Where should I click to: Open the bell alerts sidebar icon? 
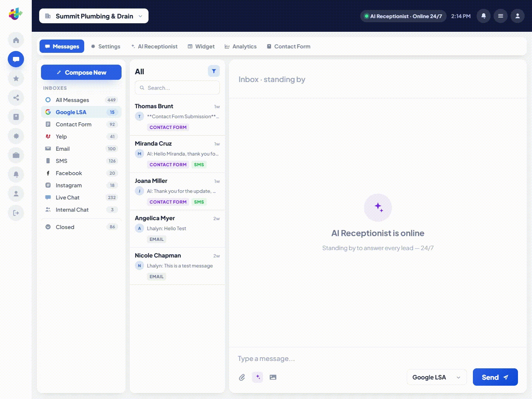point(16,174)
